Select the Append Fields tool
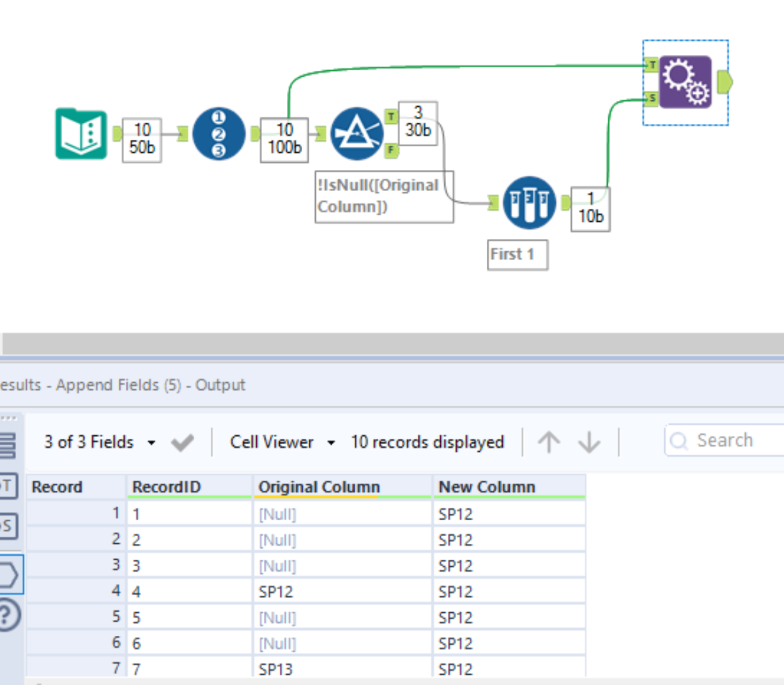The width and height of the screenshot is (784, 685). pyautogui.click(x=684, y=82)
